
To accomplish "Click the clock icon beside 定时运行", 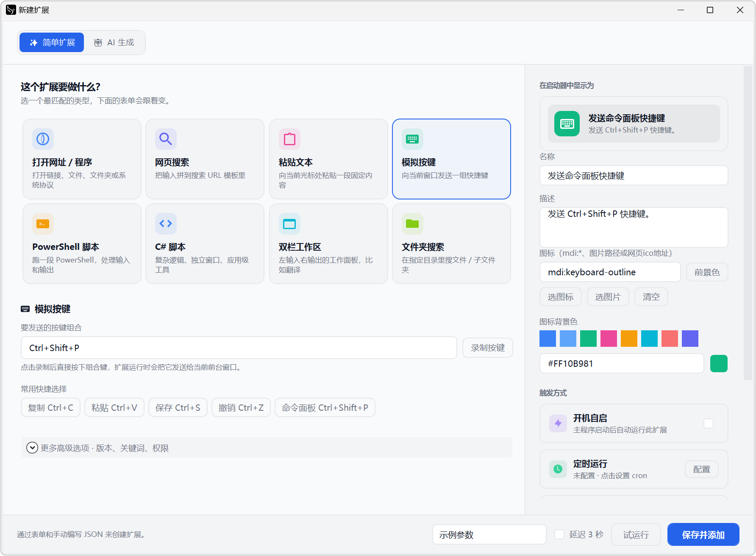I will (558, 469).
